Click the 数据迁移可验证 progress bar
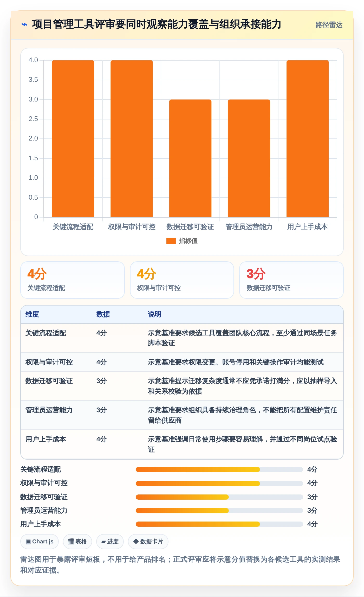 [219, 497]
